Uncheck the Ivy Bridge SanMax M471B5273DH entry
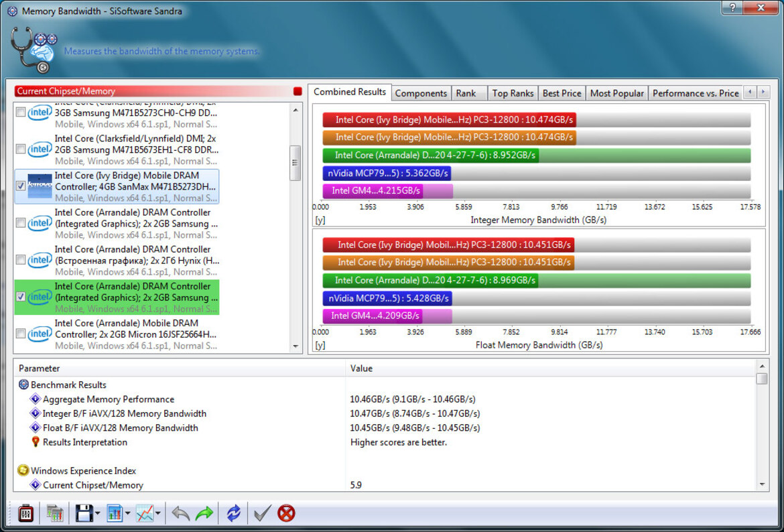This screenshot has width=784, height=532. click(x=21, y=186)
